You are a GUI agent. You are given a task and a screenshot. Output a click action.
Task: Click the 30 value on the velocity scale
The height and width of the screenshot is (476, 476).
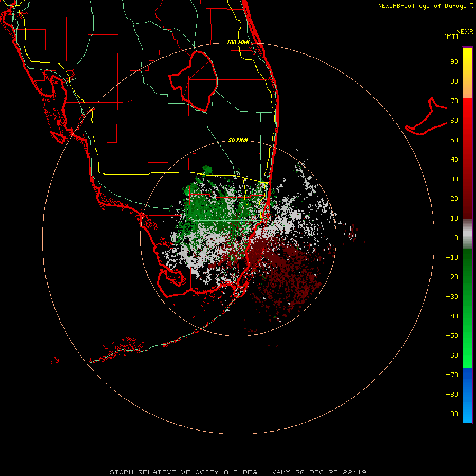click(x=454, y=179)
